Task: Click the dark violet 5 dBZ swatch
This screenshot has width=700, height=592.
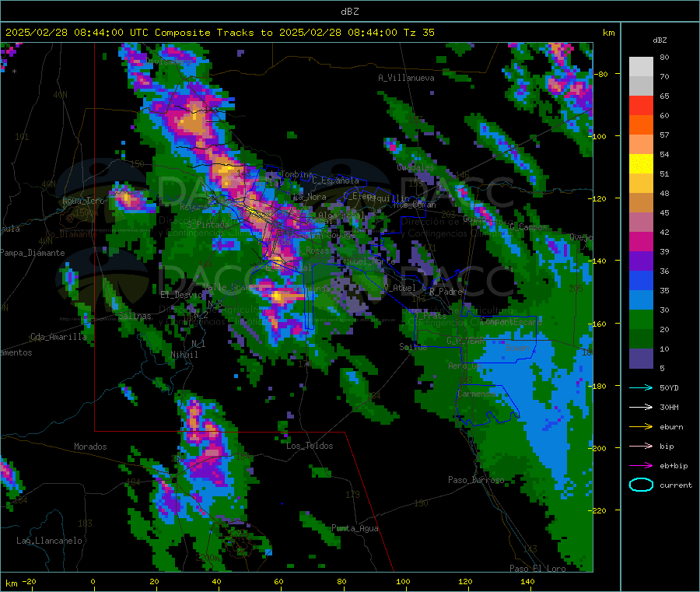Action: (x=641, y=359)
